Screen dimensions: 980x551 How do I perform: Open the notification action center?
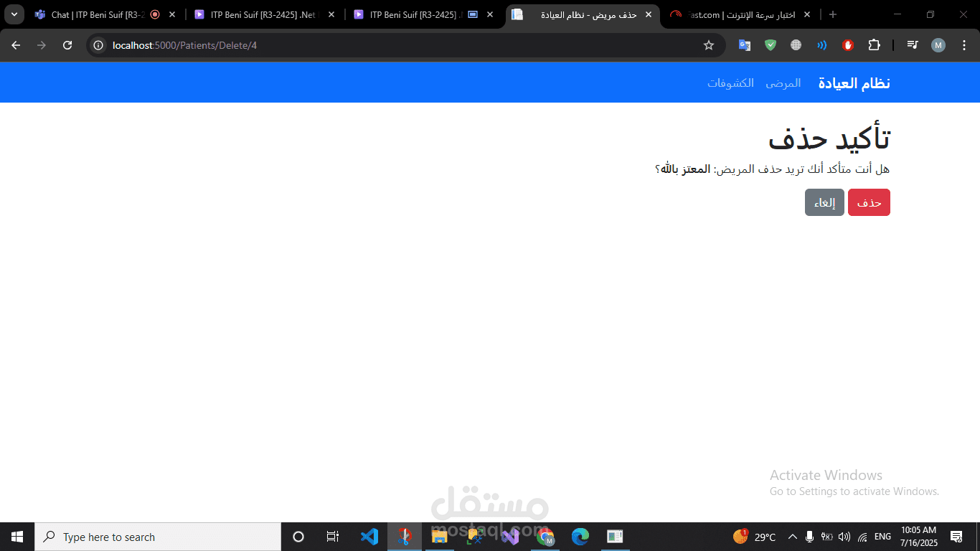click(x=956, y=537)
